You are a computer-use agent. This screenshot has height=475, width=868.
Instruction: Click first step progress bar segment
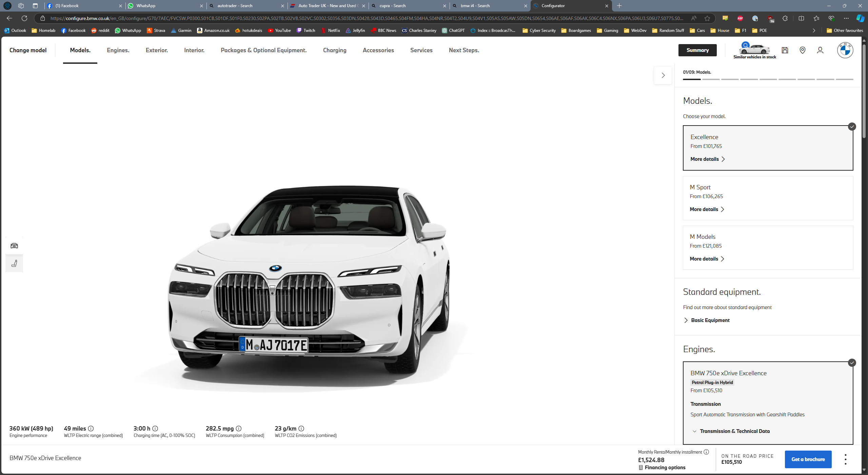(692, 79)
